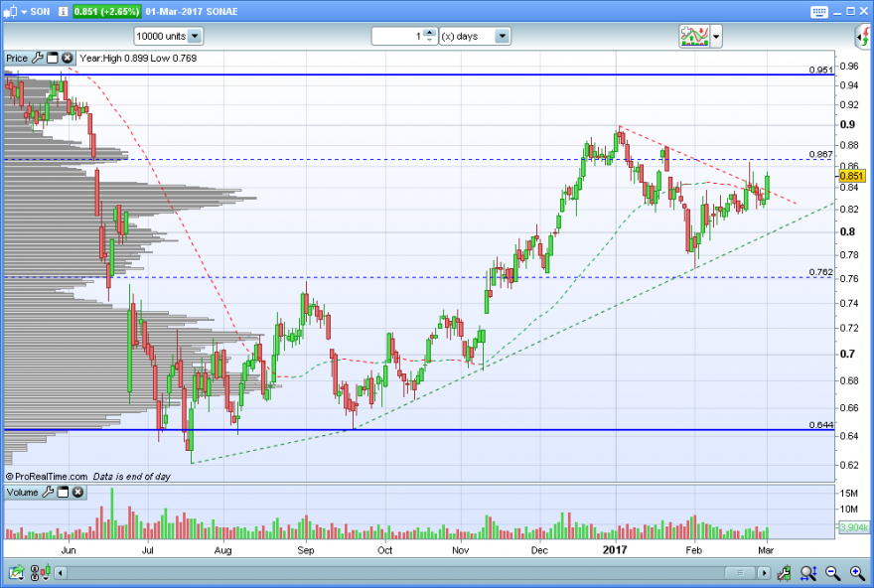
Task: Zoom in the chart
Action: pyautogui.click(x=857, y=573)
